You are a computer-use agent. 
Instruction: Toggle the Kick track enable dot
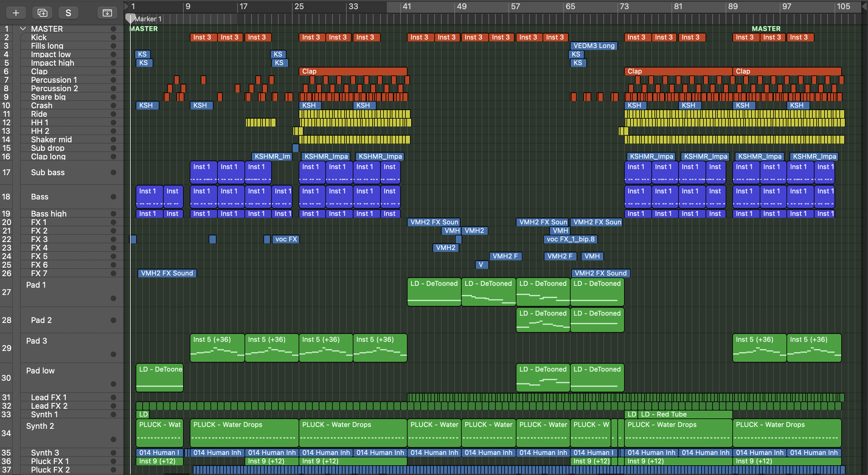(x=113, y=37)
